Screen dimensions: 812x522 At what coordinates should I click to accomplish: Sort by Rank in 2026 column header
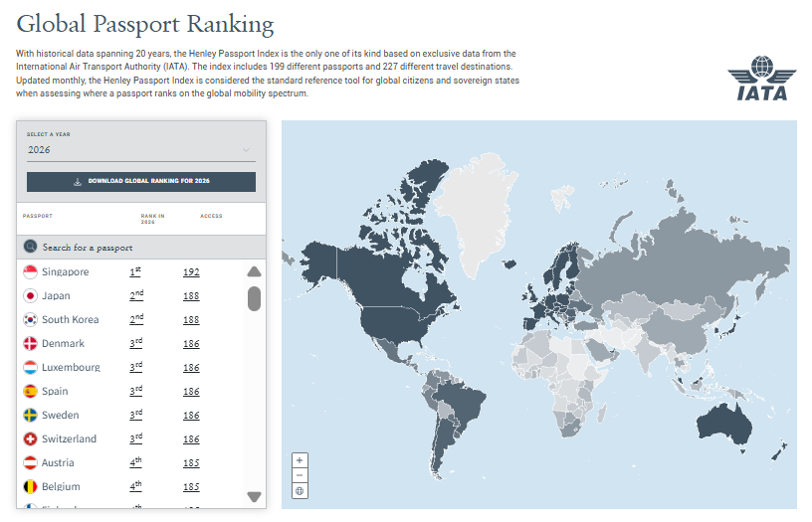click(x=152, y=219)
